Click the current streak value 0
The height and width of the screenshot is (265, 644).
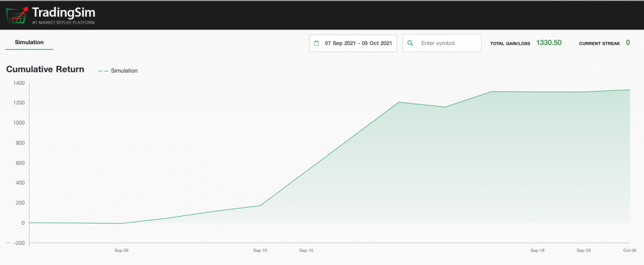point(628,43)
